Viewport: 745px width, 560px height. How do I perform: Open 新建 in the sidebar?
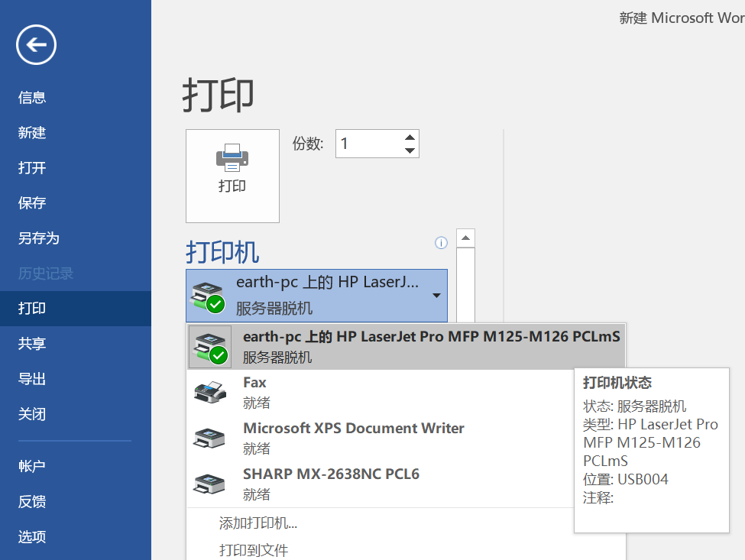coord(32,132)
